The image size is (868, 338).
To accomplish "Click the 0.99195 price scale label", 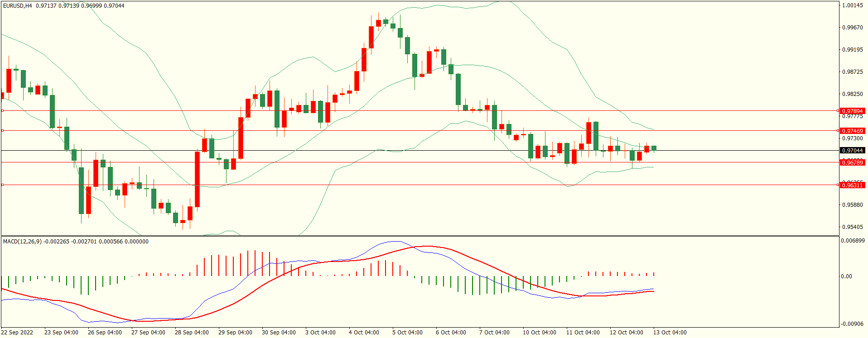I will pyautogui.click(x=853, y=50).
